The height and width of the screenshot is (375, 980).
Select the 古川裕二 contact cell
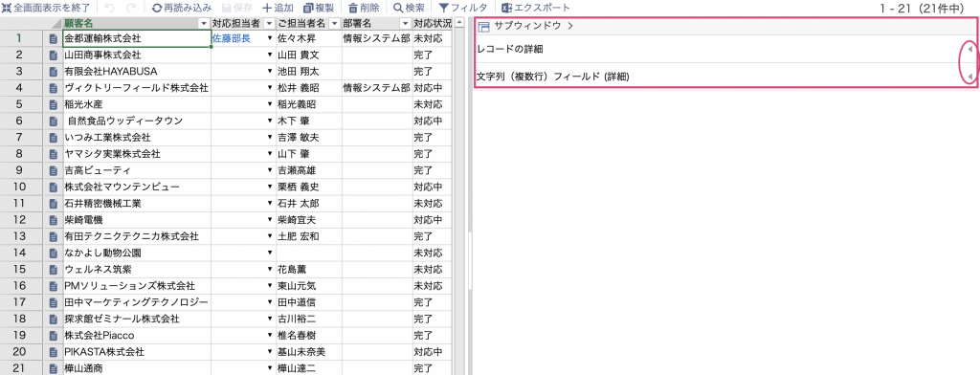pos(309,319)
